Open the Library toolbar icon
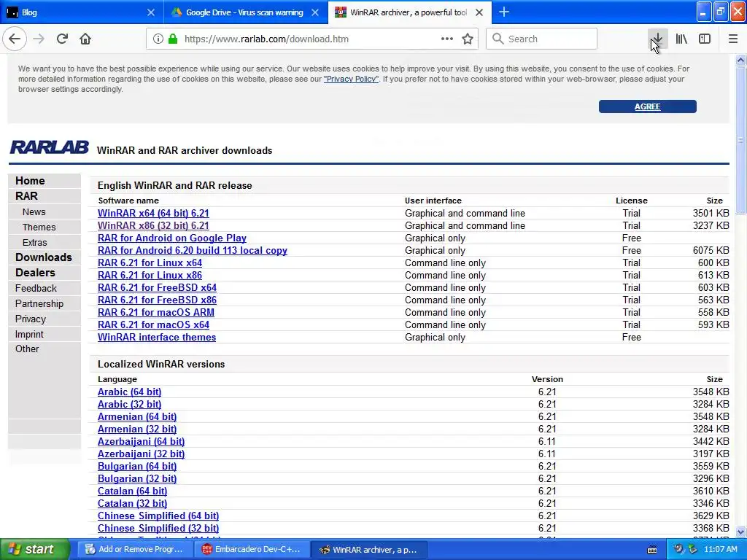This screenshot has width=747, height=560. [x=681, y=39]
